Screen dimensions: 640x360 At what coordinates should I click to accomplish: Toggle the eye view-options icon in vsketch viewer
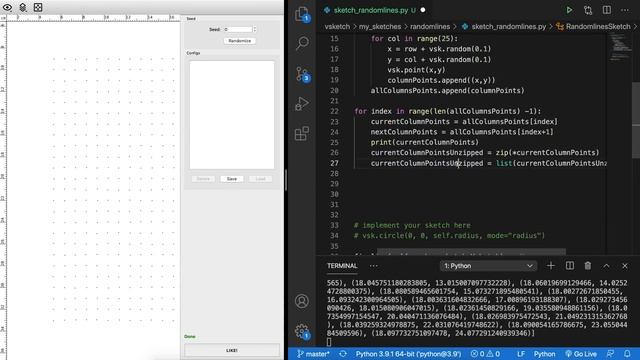pos(7,7)
